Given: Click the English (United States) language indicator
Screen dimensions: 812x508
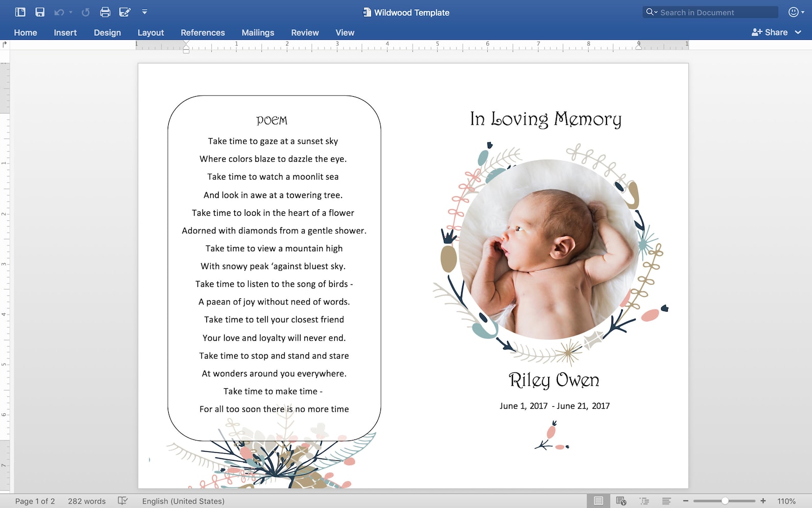Looking at the screenshot, I should click(183, 501).
